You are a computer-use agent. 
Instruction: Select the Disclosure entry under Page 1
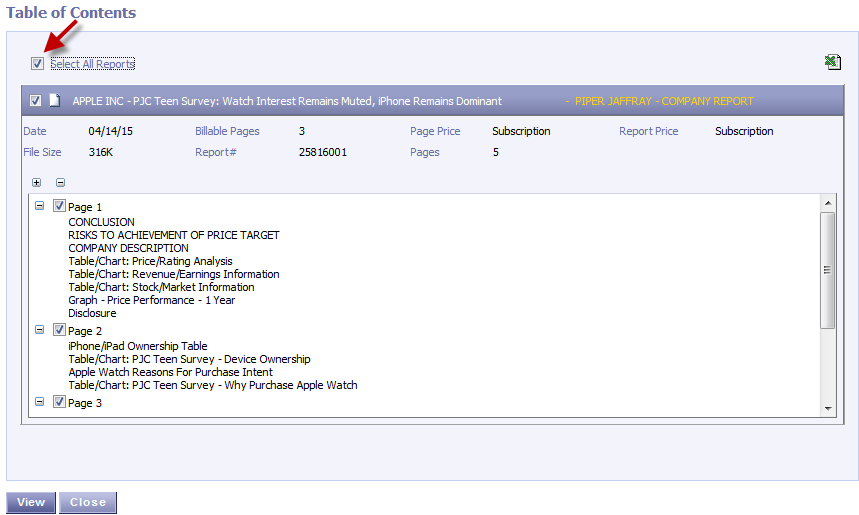tap(92, 313)
